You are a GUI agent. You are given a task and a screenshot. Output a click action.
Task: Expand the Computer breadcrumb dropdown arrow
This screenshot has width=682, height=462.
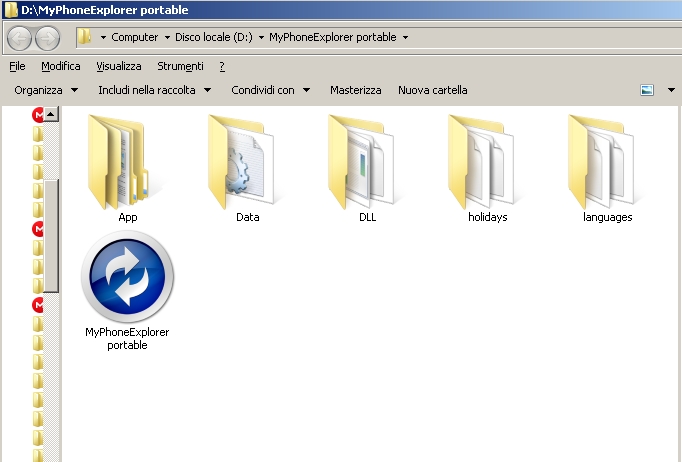(167, 37)
